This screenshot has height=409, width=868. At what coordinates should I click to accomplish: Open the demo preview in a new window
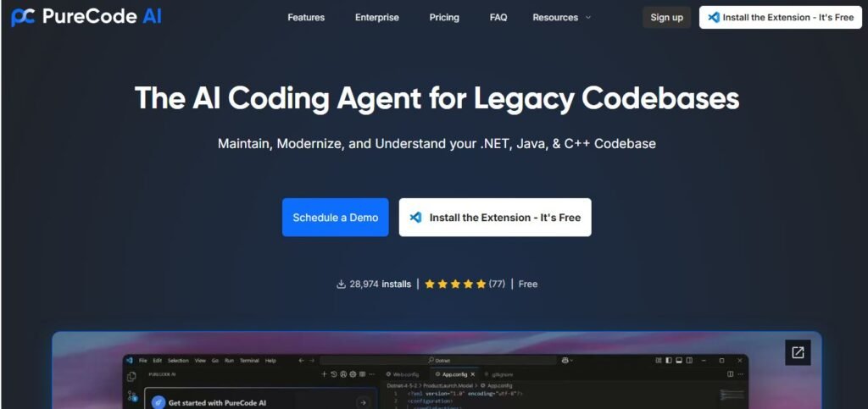point(798,352)
